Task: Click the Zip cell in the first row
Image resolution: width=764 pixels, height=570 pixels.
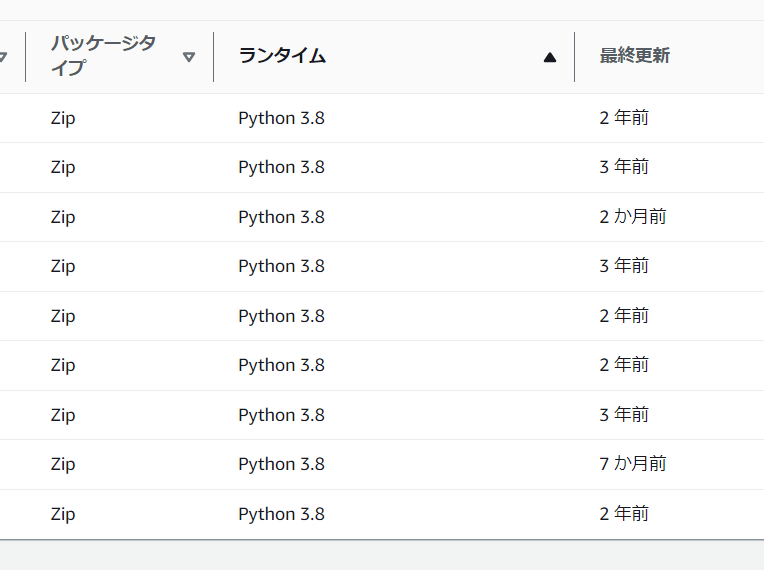Action: point(63,118)
